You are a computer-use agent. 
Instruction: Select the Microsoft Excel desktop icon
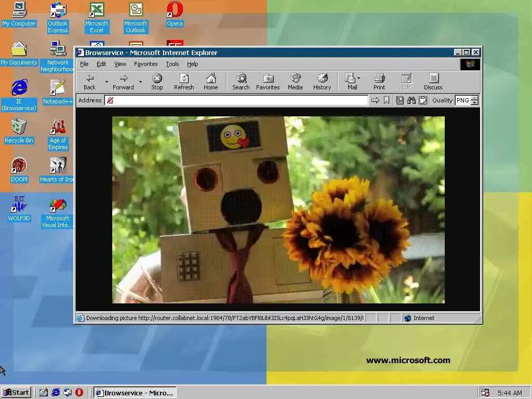(x=97, y=18)
